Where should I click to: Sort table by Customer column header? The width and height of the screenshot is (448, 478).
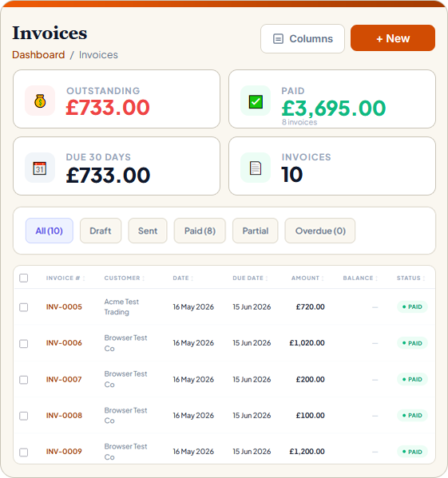click(124, 278)
